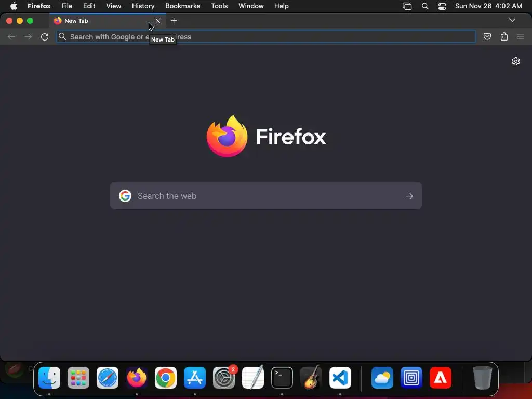Open TextEdit from the Dock
532x399 pixels.
coord(253,378)
